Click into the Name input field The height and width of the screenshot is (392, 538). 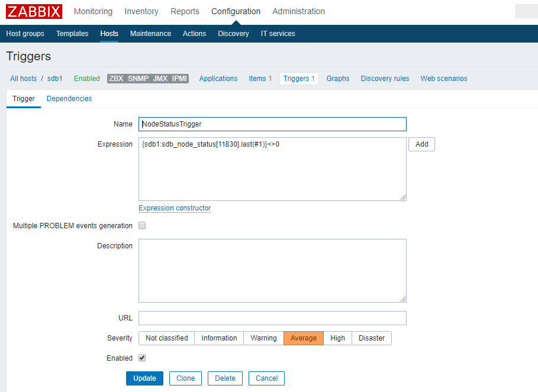click(x=272, y=124)
